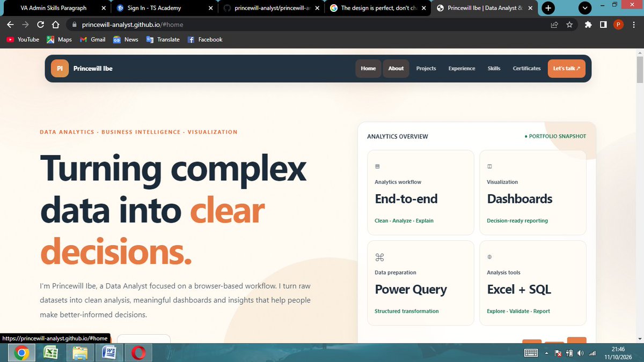Expand the tab search dropdown arrow

[x=586, y=8]
